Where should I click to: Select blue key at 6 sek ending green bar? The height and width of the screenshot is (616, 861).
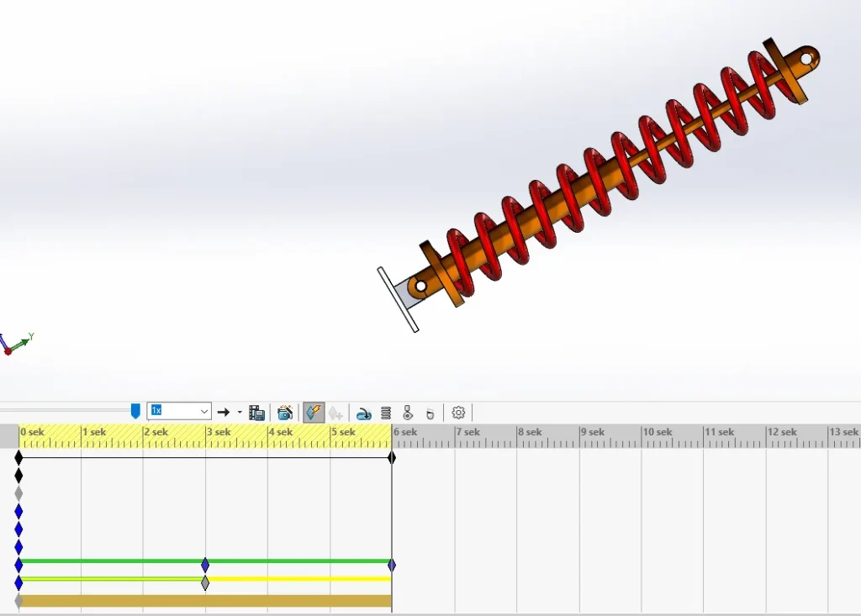click(x=392, y=565)
